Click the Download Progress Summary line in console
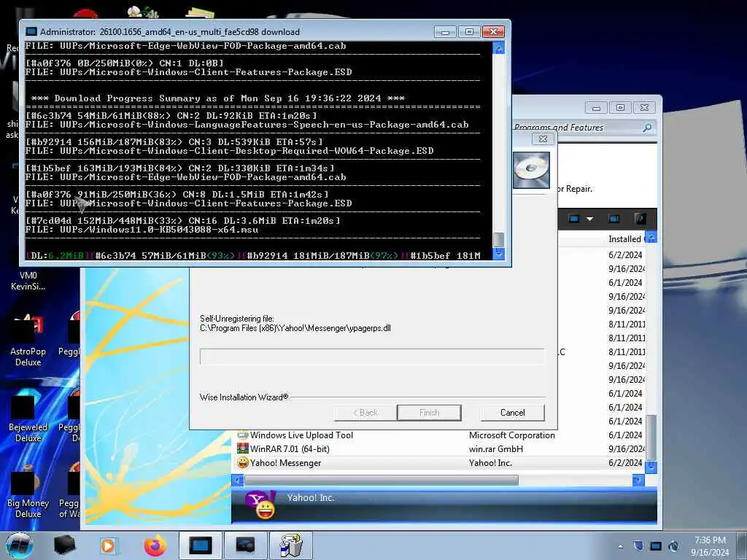The height and width of the screenshot is (560, 747). (x=217, y=98)
